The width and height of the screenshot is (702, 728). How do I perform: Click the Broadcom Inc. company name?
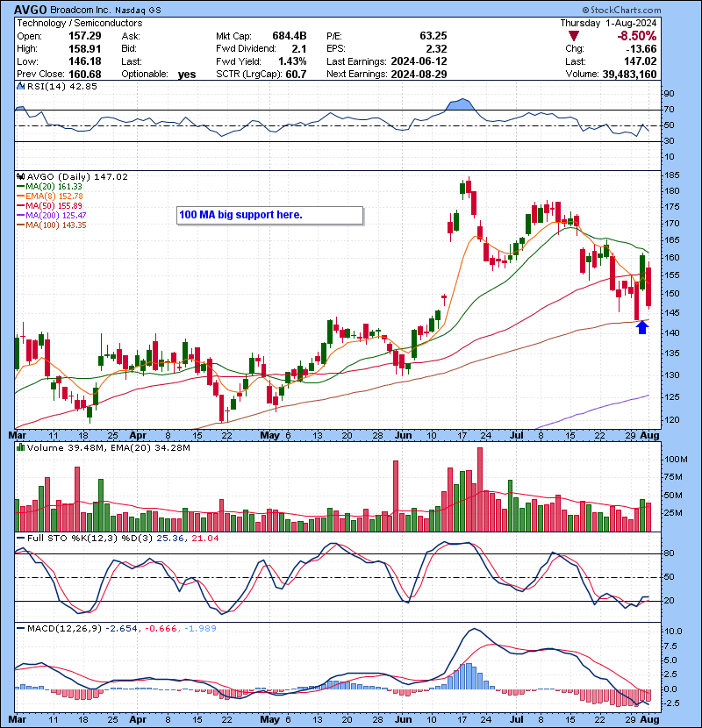(x=80, y=10)
